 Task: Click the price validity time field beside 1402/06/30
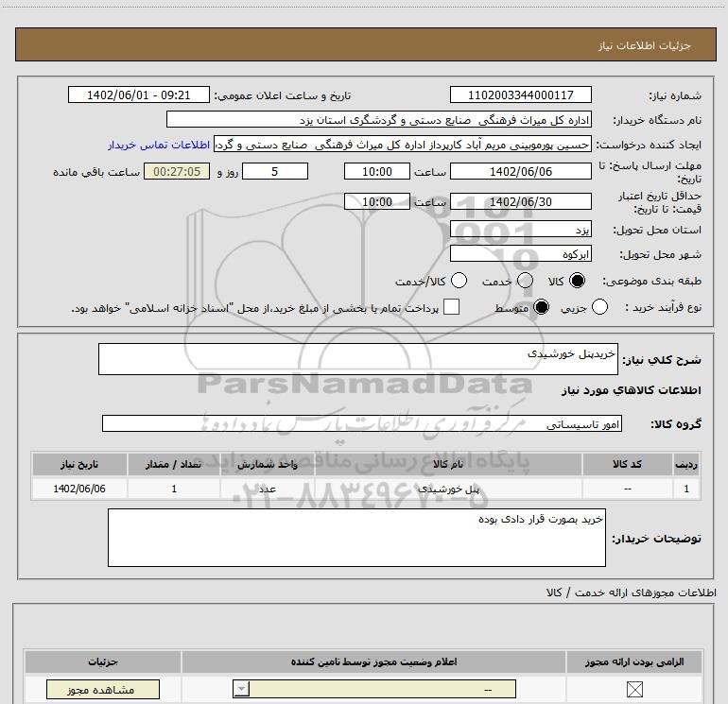tap(377, 201)
